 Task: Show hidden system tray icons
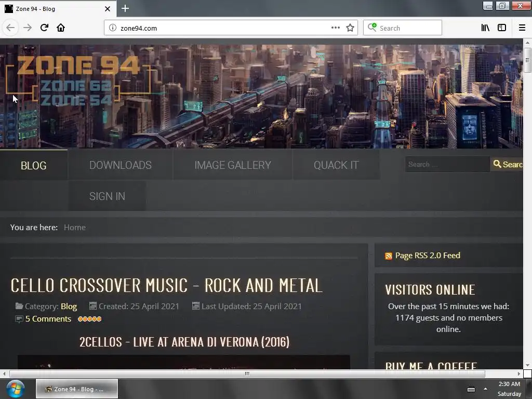[486, 389]
